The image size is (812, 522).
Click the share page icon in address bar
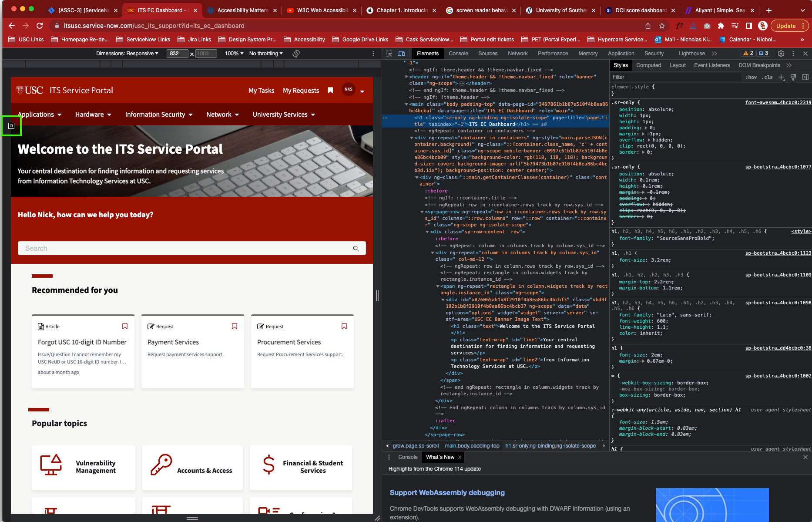(x=648, y=26)
